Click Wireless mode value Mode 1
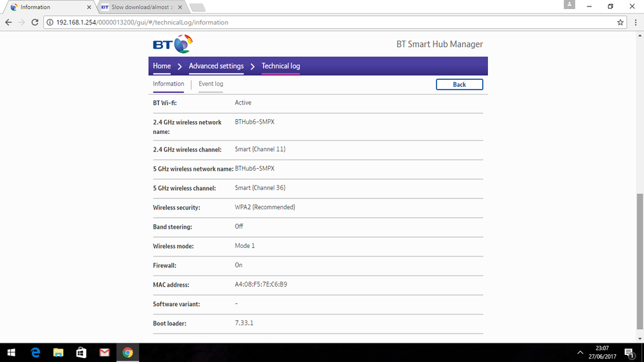This screenshot has height=362, width=644. tap(245, 246)
